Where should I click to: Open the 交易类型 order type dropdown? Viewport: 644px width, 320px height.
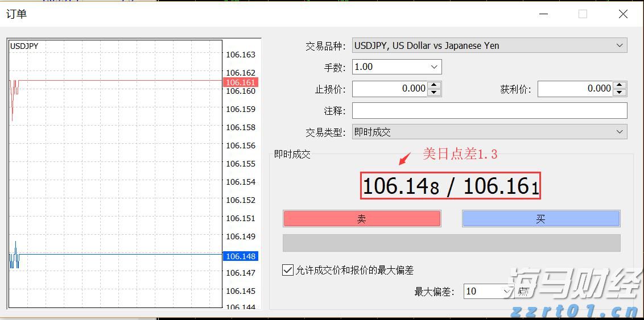[x=619, y=132]
